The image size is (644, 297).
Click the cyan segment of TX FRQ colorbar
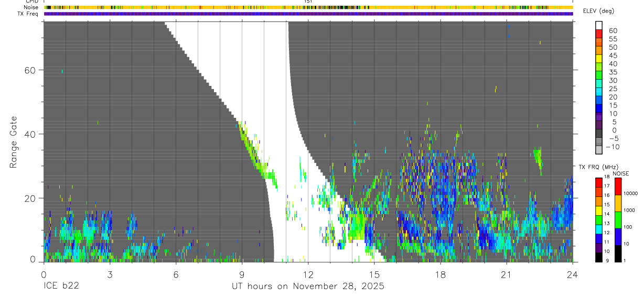tap(599, 229)
